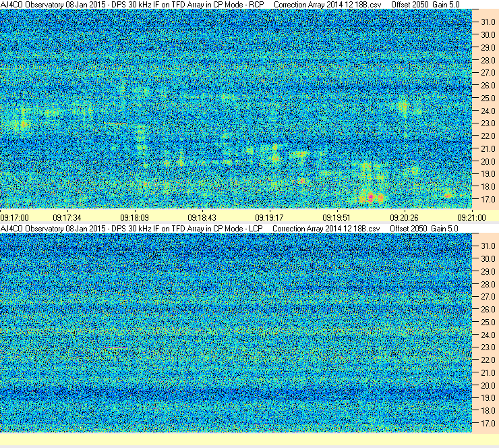This screenshot has height=448, width=499.
Task: Click the 18.0 frequency label on RCP axis
Action: 488,187
